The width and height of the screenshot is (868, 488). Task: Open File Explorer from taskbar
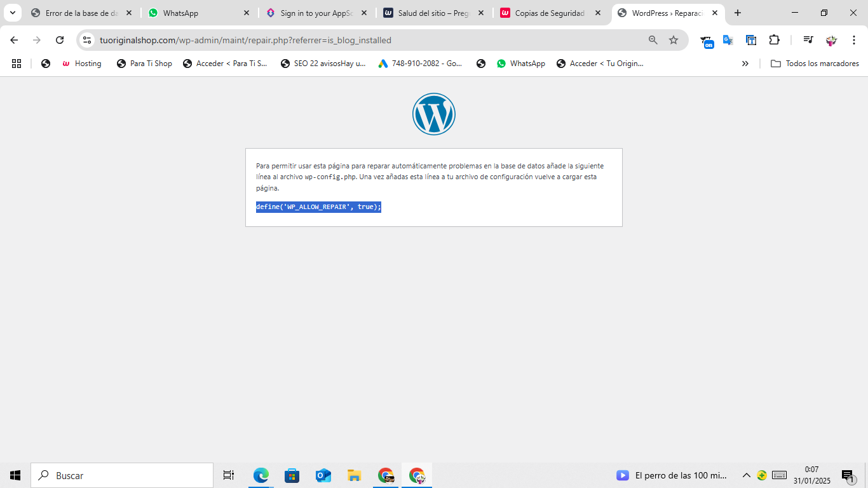point(355,475)
